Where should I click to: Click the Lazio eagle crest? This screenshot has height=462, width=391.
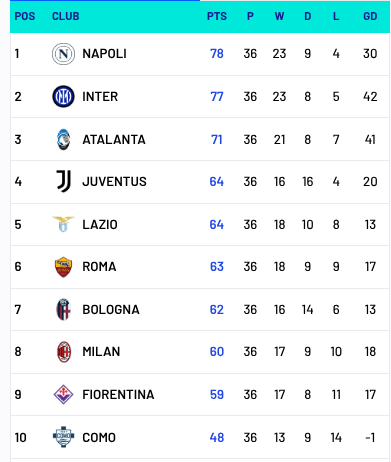click(x=63, y=224)
